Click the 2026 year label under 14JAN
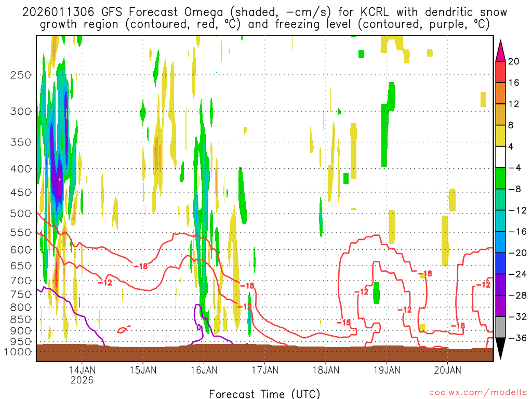The image size is (532, 399). (82, 380)
